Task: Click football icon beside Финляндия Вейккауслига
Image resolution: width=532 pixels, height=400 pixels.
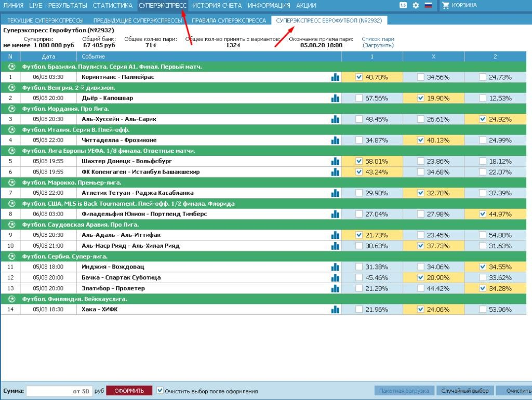Action: coord(11,299)
